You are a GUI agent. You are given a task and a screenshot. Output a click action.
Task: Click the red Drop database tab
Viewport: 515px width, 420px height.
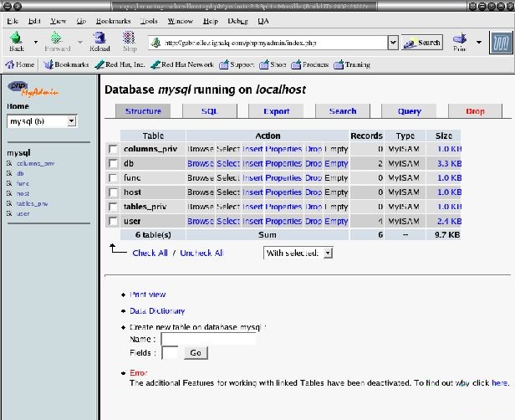pos(475,111)
